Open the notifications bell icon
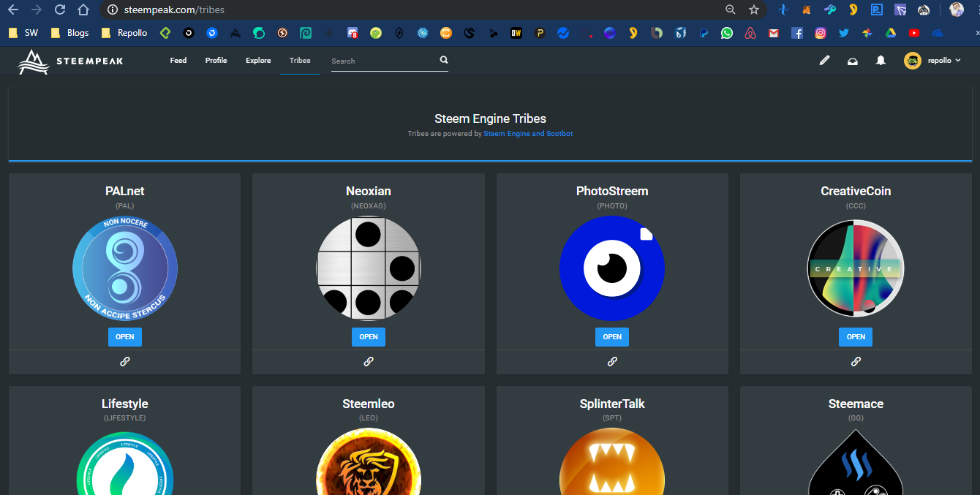980x495 pixels. (881, 61)
